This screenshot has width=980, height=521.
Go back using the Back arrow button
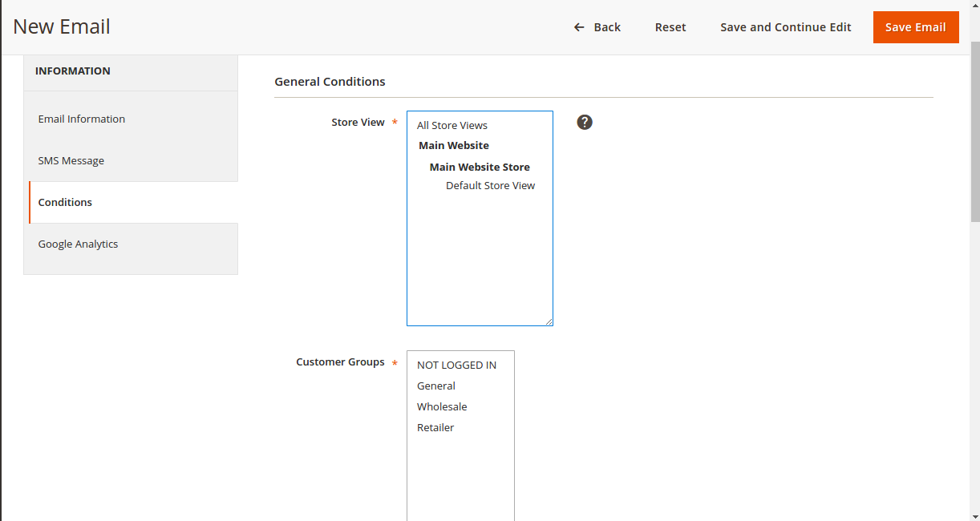pos(597,27)
